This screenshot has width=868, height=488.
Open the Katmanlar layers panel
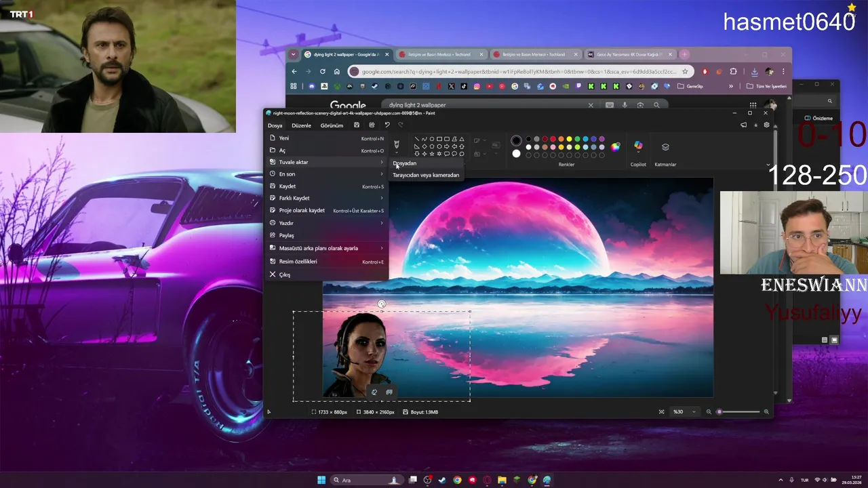point(665,147)
